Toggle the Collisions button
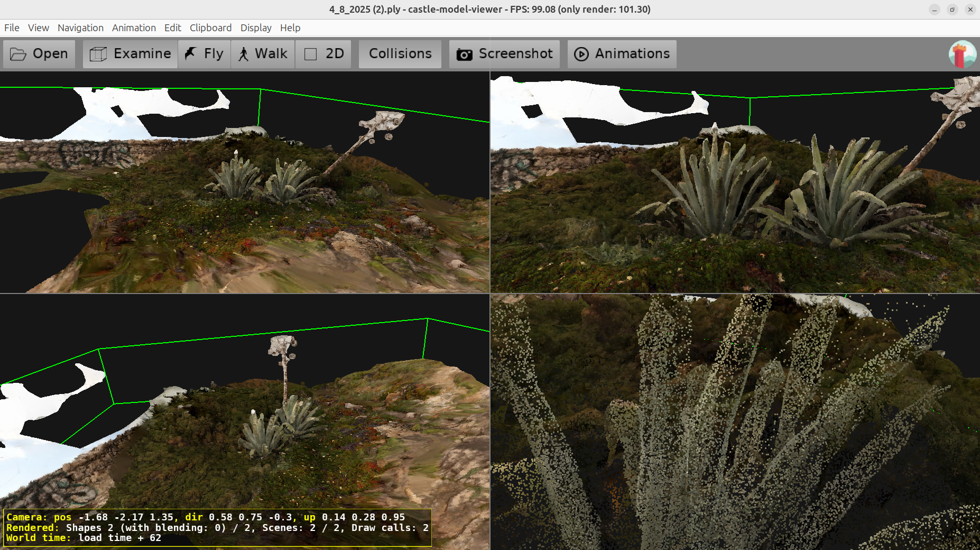This screenshot has height=550, width=980. 400,54
